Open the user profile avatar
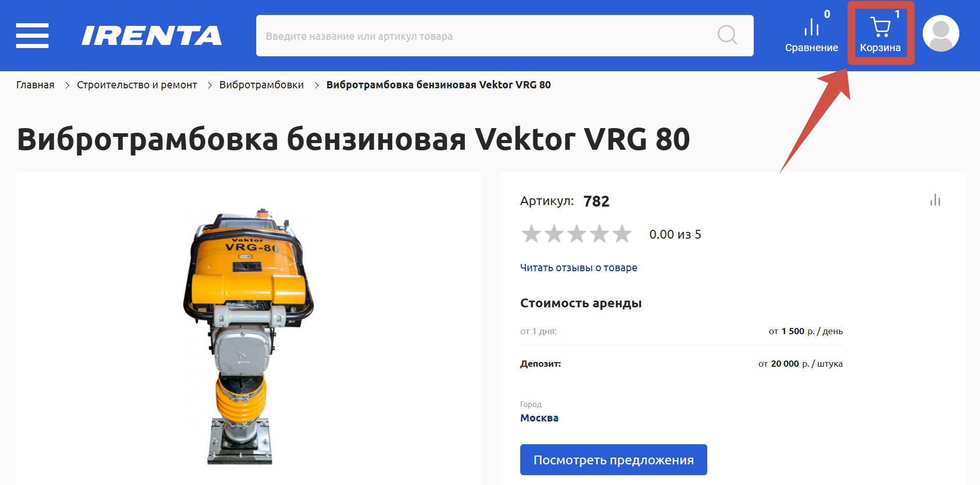The width and height of the screenshot is (980, 485). (x=941, y=33)
